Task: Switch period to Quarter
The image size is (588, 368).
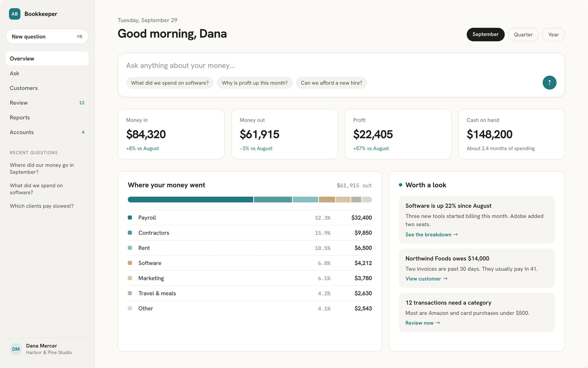Action: (x=523, y=34)
